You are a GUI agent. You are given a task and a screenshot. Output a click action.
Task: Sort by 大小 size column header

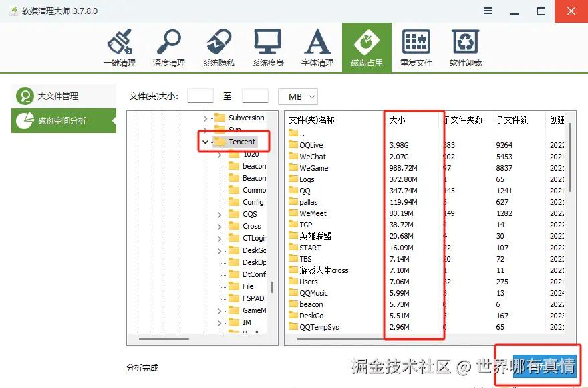[x=397, y=120]
